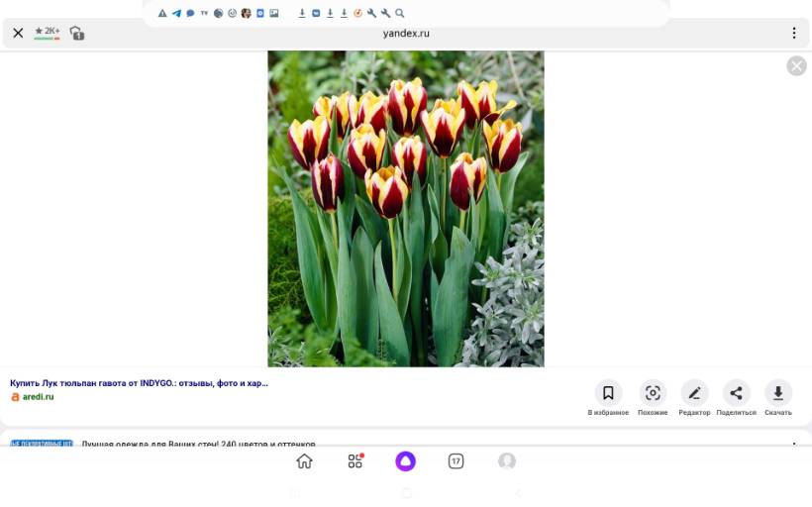Open the services grid icon
Image resolution: width=812 pixels, height=507 pixels.
(355, 461)
